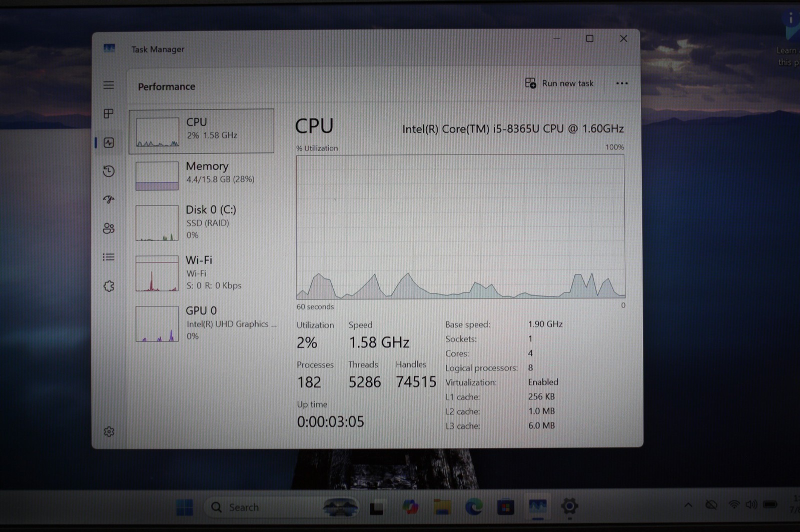Open the three-dot more options menu

point(621,83)
